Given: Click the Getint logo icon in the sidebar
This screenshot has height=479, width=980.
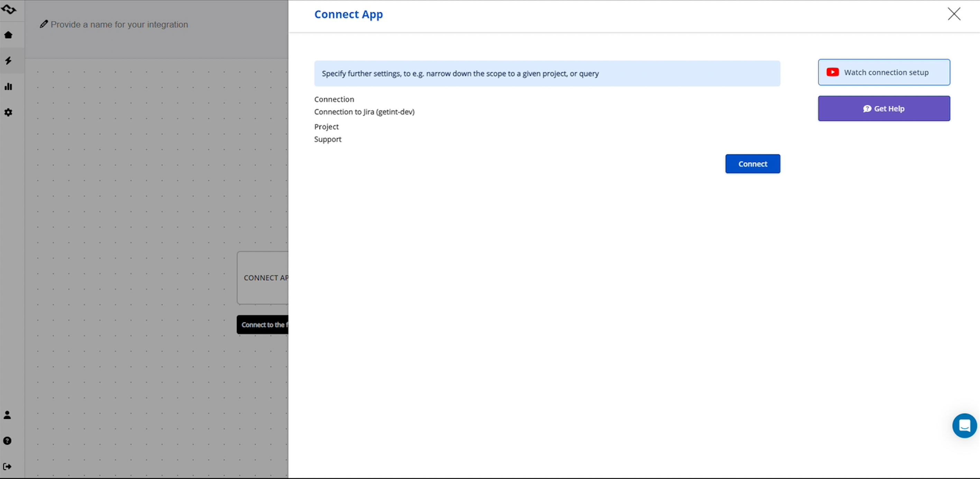Looking at the screenshot, I should 8,9.
